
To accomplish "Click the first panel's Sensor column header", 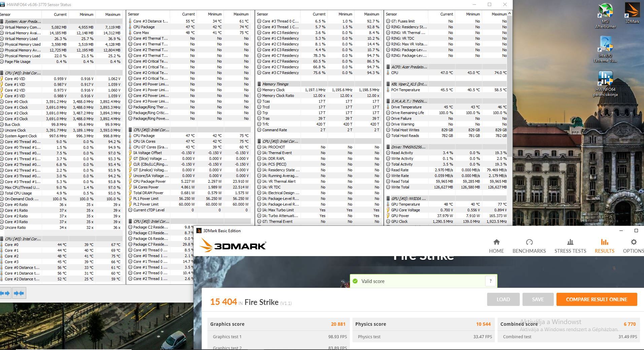I will tap(21, 14).
